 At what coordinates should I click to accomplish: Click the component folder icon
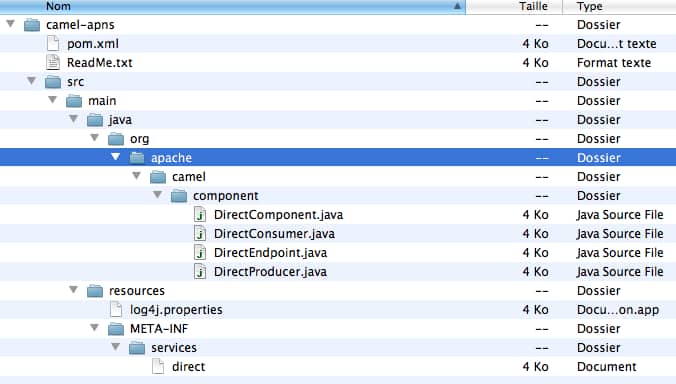point(179,196)
